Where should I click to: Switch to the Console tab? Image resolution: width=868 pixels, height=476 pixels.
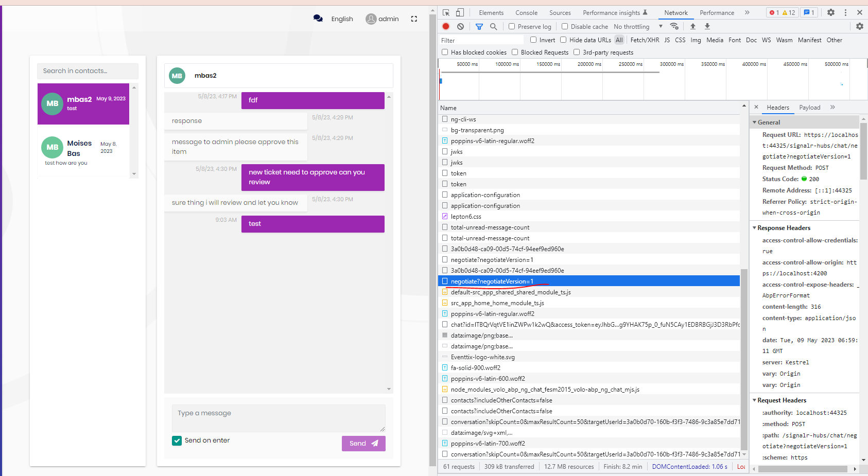click(526, 13)
